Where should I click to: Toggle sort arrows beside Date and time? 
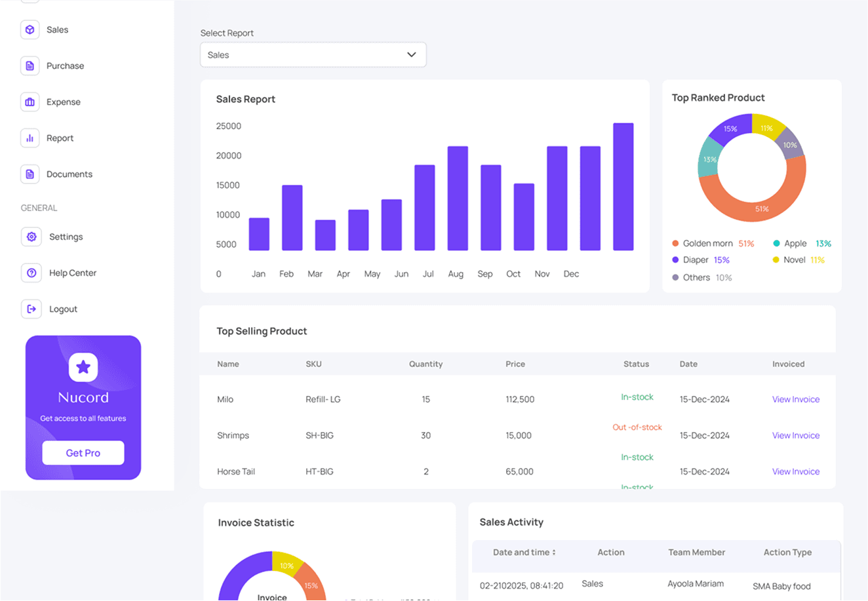[554, 553]
